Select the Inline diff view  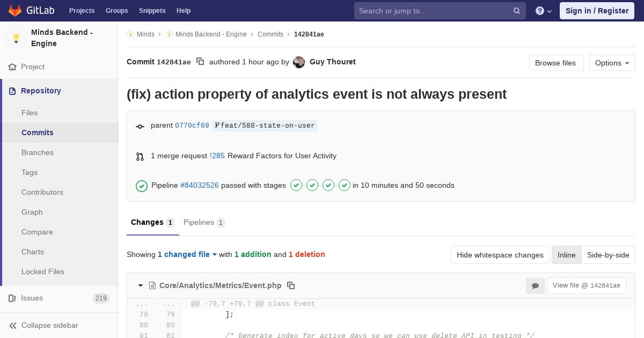point(566,255)
